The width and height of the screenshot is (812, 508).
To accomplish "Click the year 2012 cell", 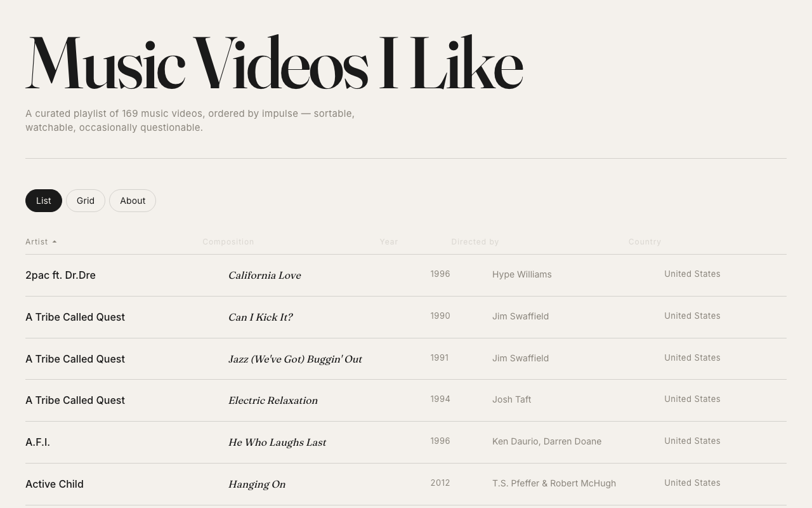I will [x=440, y=483].
